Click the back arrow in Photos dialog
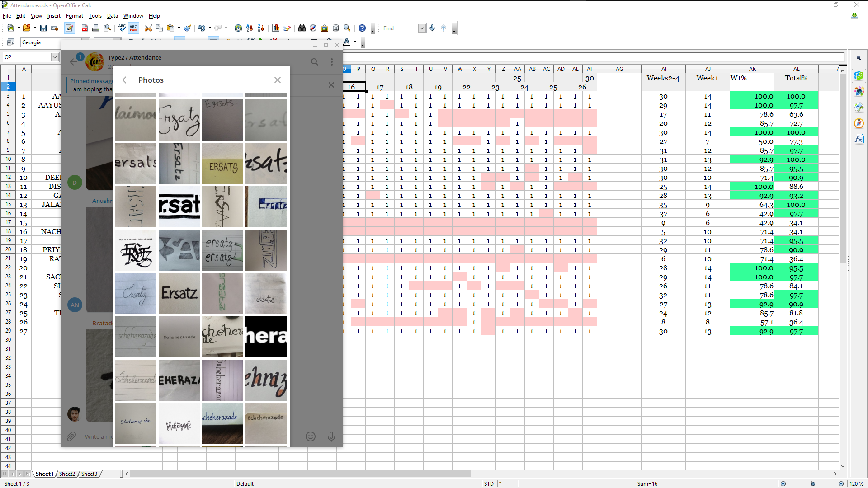This screenshot has width=868, height=488. (x=126, y=79)
